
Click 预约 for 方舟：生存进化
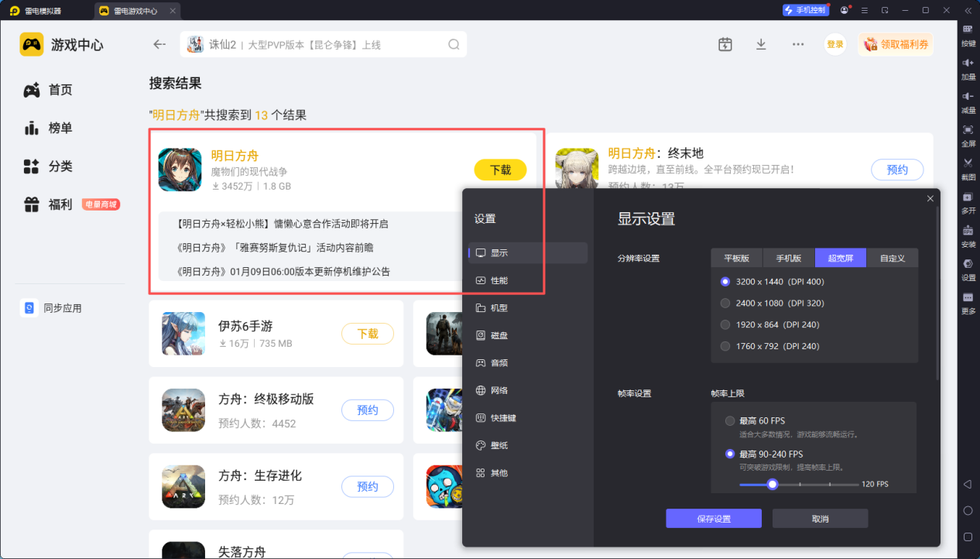[x=368, y=487]
